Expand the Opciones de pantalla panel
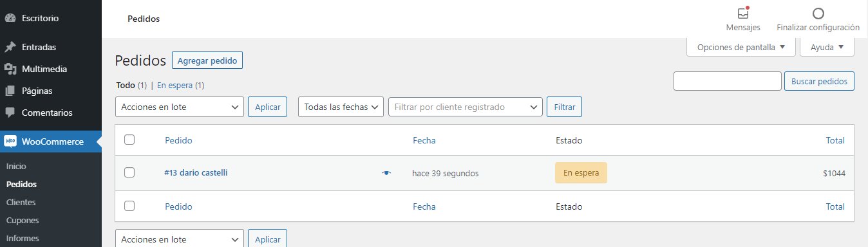 741,47
